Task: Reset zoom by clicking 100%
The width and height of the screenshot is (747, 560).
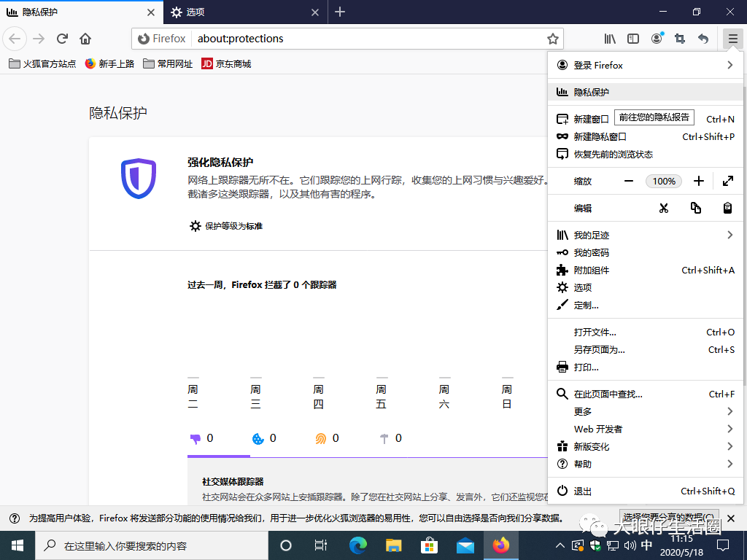Action: click(664, 181)
